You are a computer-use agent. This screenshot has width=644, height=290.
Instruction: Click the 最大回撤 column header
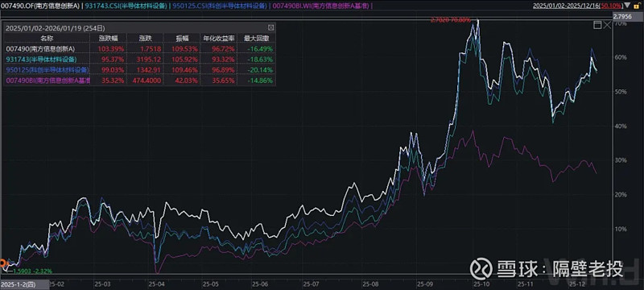256,38
